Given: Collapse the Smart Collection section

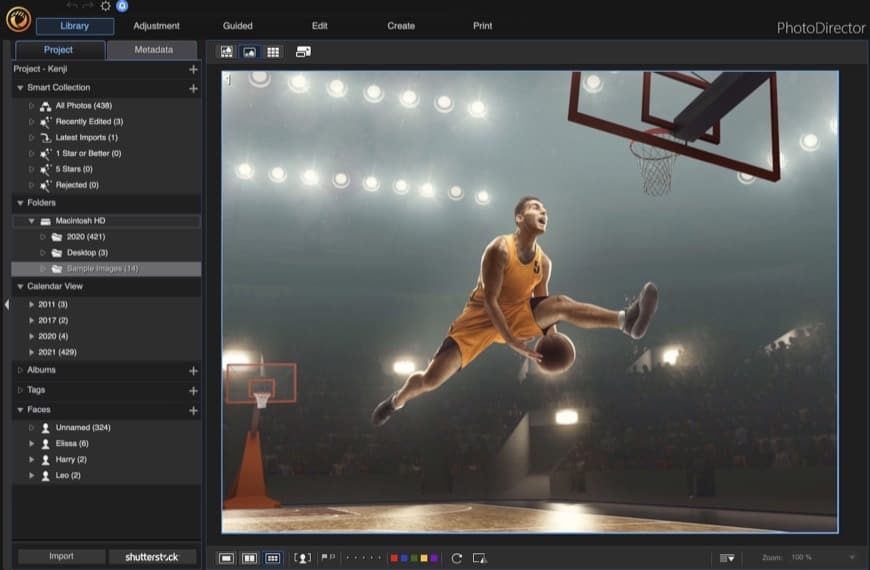Looking at the screenshot, I should tap(20, 88).
